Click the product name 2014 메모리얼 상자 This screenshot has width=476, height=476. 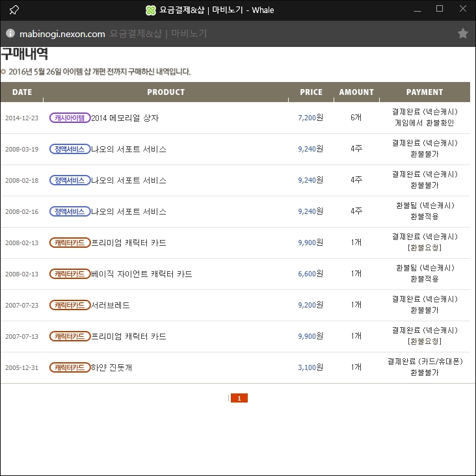(125, 118)
